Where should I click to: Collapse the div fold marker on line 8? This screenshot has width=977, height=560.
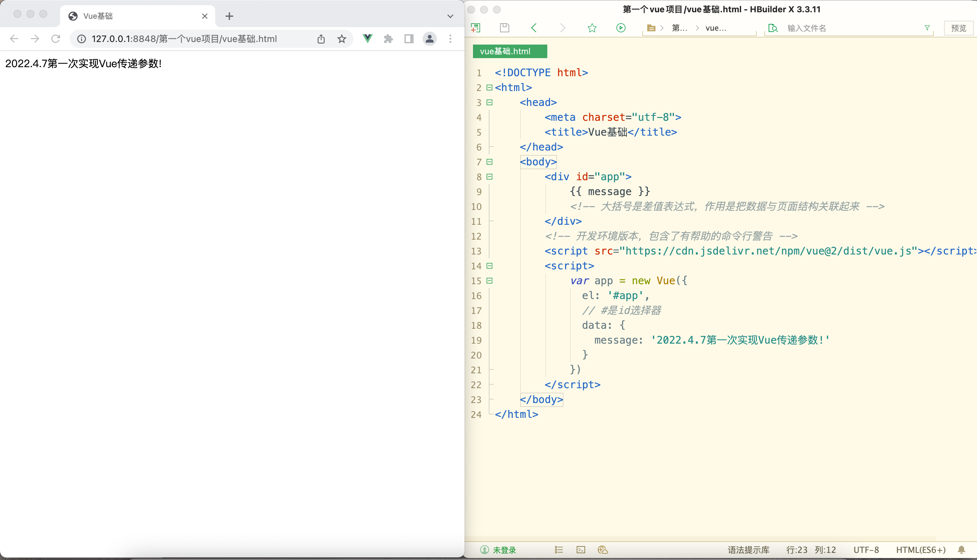click(x=489, y=177)
